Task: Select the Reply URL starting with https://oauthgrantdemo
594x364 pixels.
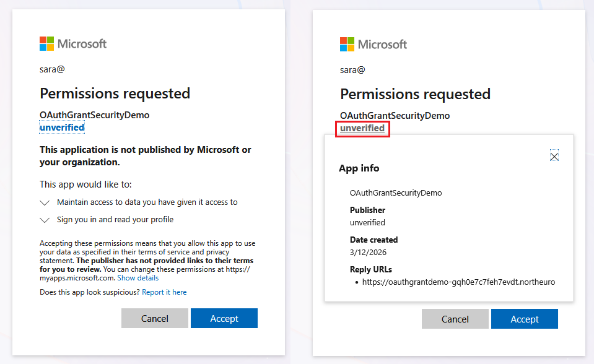Action: 458,282
